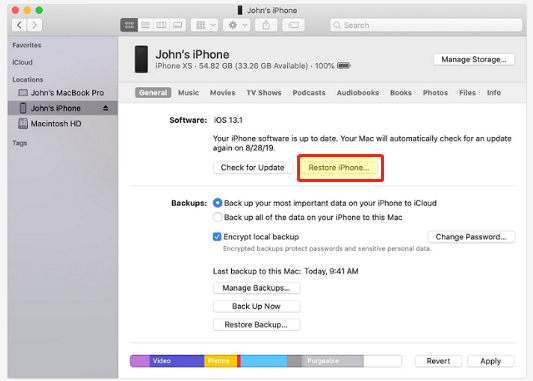Click Restore Backup button
This screenshot has width=533, height=381.
click(x=256, y=325)
